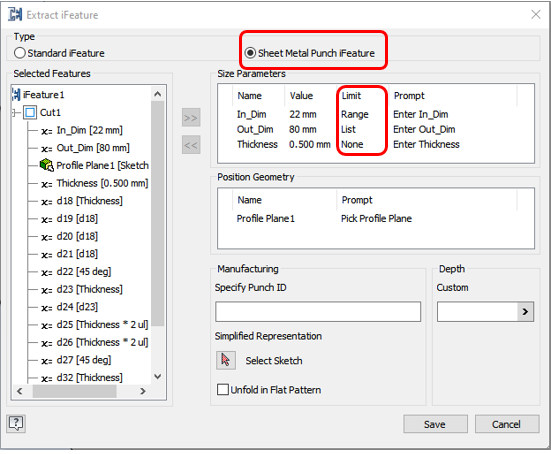Click the Specify Punch ID input field
551x454 pixels.
point(318,311)
